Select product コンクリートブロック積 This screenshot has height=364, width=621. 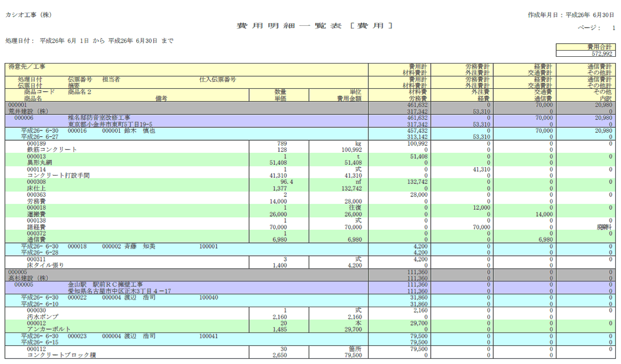point(61,355)
